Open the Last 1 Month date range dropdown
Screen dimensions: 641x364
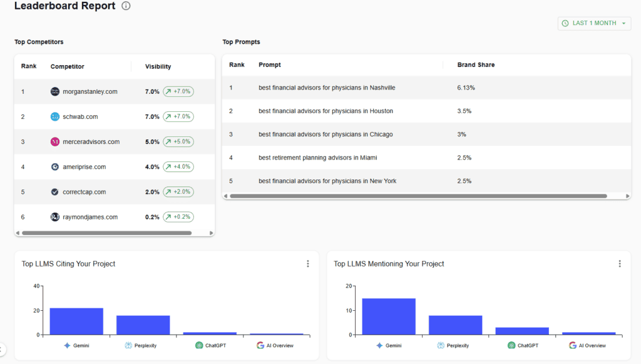594,23
